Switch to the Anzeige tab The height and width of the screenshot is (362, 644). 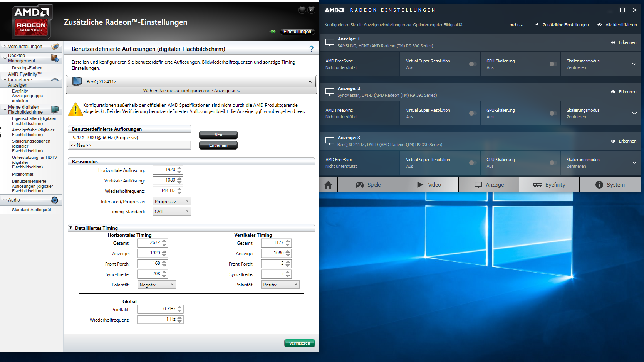[489, 185]
